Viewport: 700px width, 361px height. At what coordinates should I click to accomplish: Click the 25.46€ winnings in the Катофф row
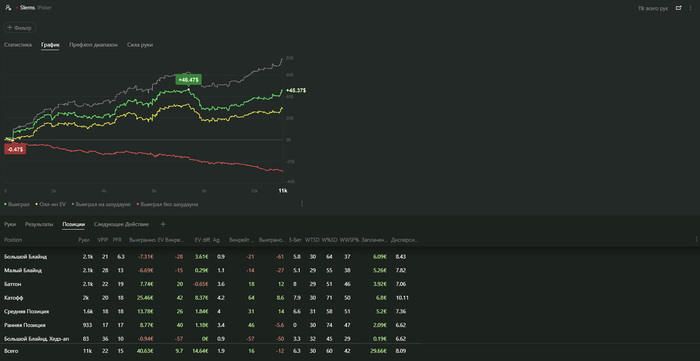tap(146, 298)
